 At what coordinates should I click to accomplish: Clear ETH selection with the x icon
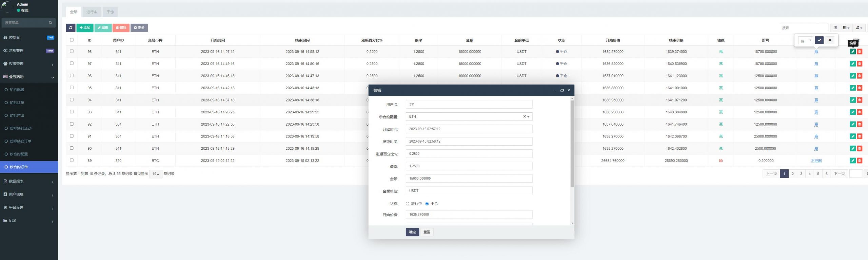pos(524,116)
